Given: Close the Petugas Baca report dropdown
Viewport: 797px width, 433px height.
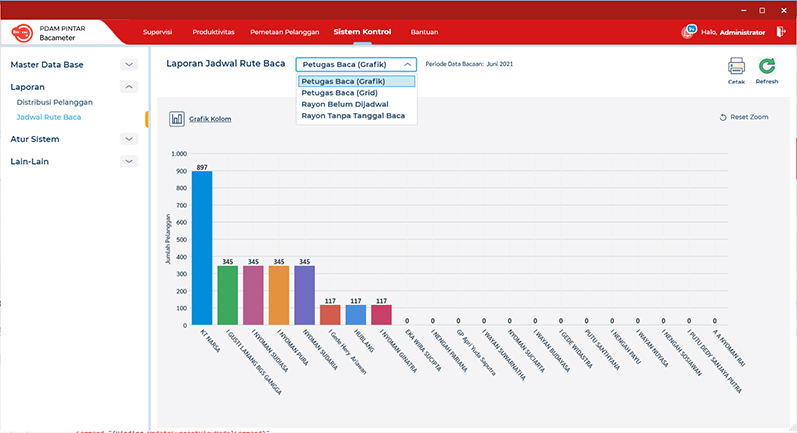Looking at the screenshot, I should 407,64.
